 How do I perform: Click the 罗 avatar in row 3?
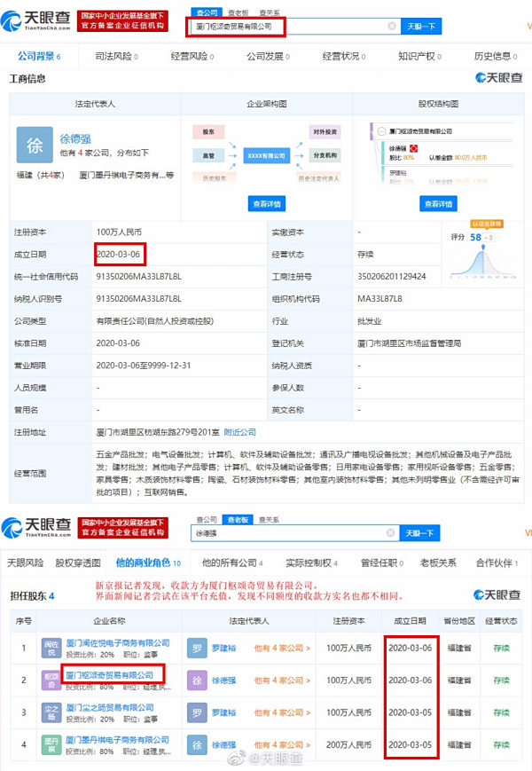click(197, 712)
